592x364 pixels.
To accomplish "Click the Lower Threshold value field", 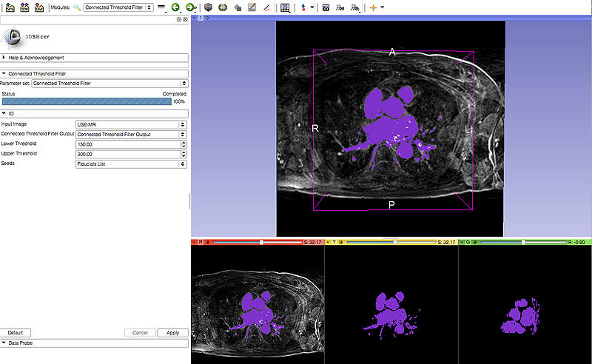I will pos(127,144).
